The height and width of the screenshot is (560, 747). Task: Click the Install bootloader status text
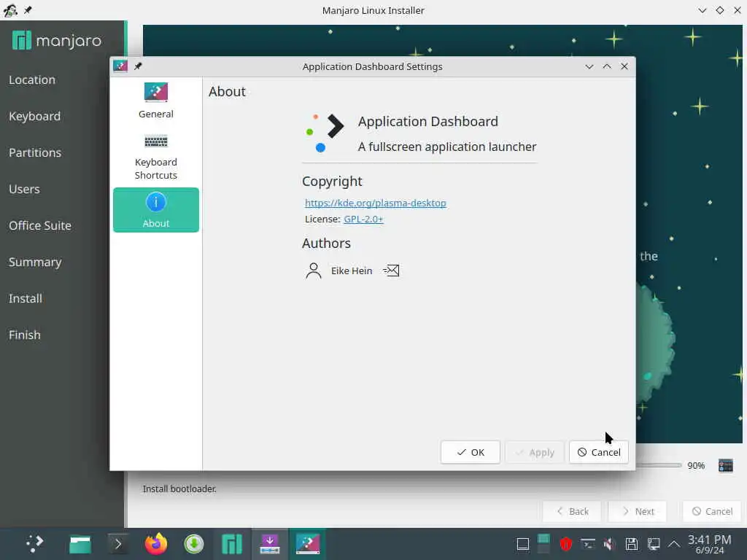pyautogui.click(x=179, y=489)
